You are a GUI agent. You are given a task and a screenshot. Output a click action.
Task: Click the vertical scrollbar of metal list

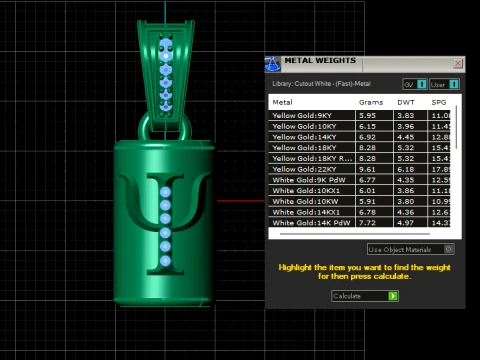456,127
